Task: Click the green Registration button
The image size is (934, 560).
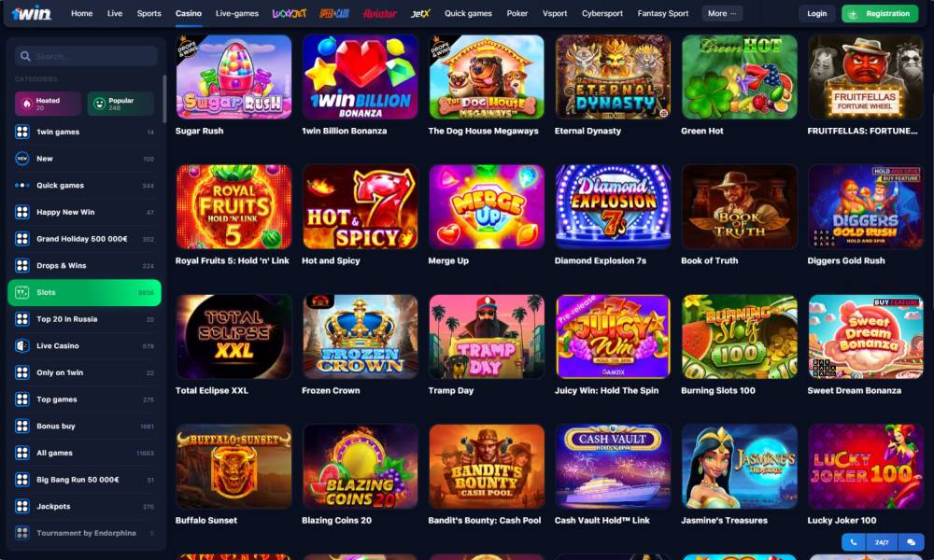Action: (x=880, y=13)
